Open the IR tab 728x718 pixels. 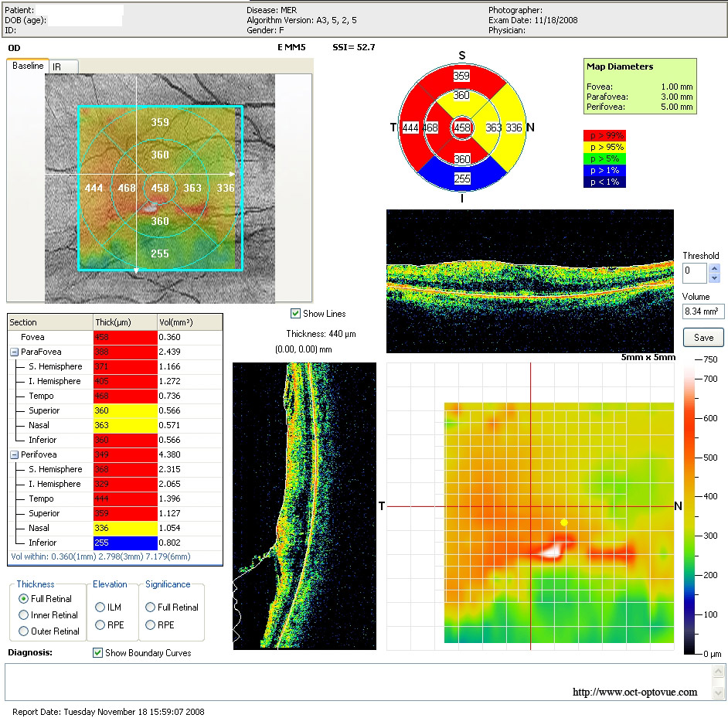(x=63, y=67)
